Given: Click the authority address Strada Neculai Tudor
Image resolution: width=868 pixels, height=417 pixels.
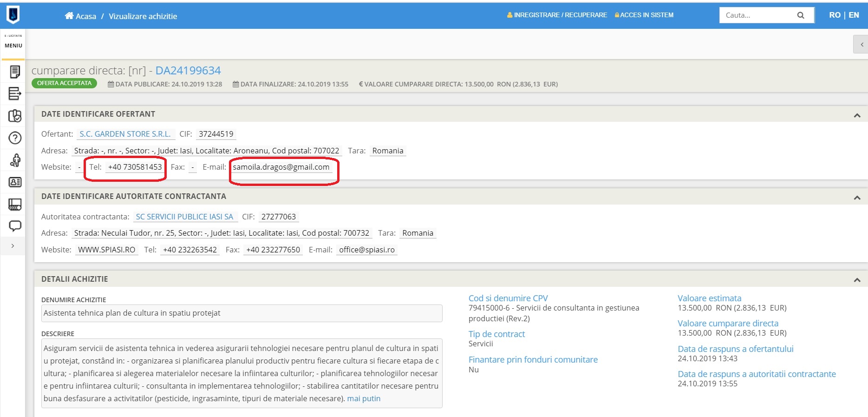Looking at the screenshot, I should (x=222, y=233).
